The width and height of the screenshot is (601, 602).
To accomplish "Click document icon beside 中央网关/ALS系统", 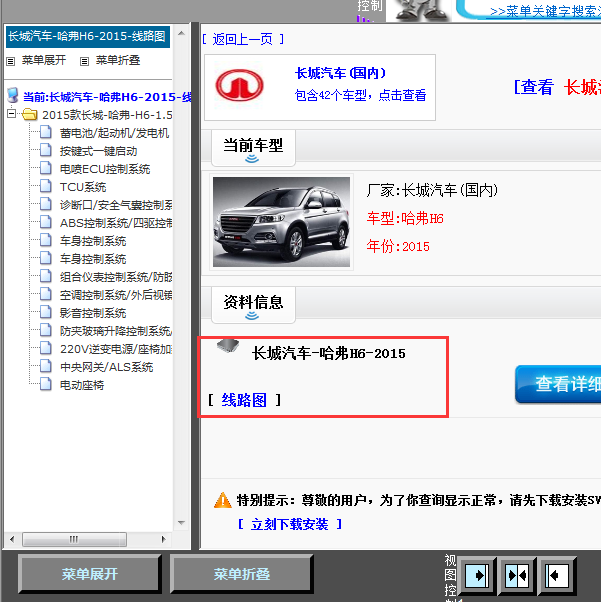I will pyautogui.click(x=46, y=367).
